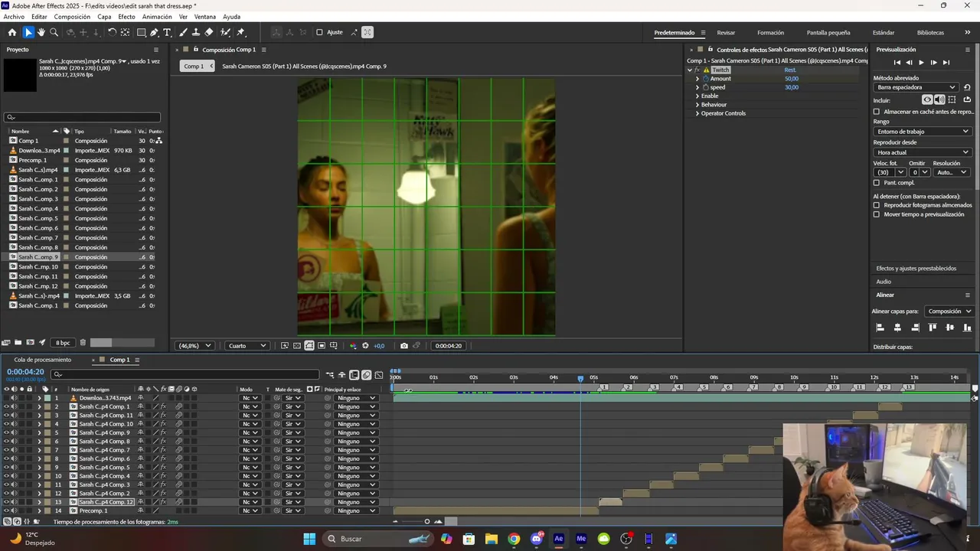Select the Hand tool

[x=41, y=32]
